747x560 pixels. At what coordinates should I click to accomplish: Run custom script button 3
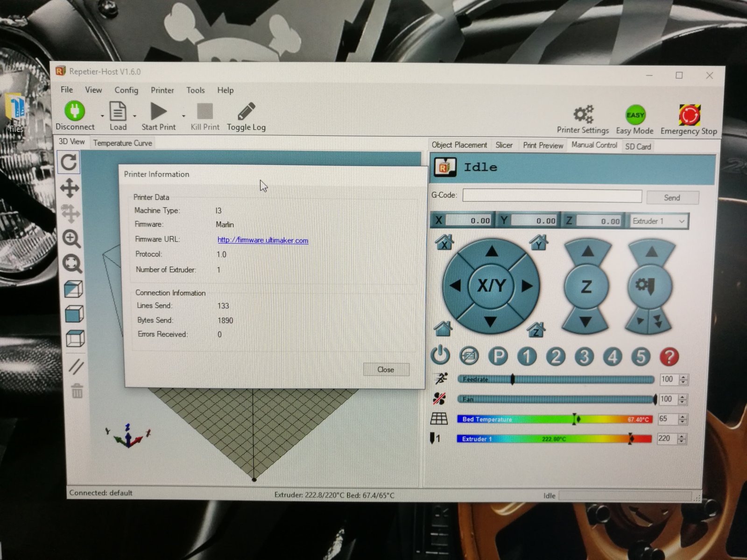click(x=584, y=357)
